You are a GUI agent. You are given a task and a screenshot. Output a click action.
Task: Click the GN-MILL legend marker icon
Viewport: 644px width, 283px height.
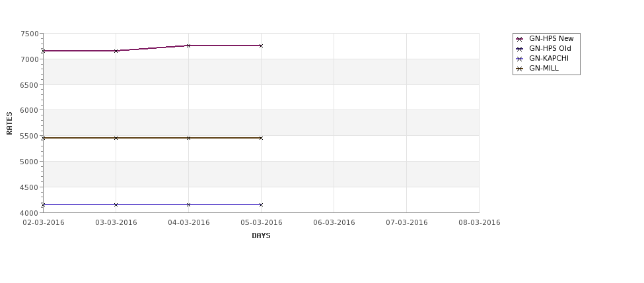coord(520,69)
